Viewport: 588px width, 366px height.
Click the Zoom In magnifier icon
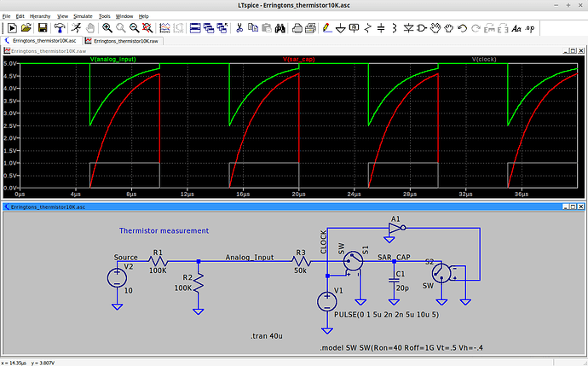tap(107, 28)
